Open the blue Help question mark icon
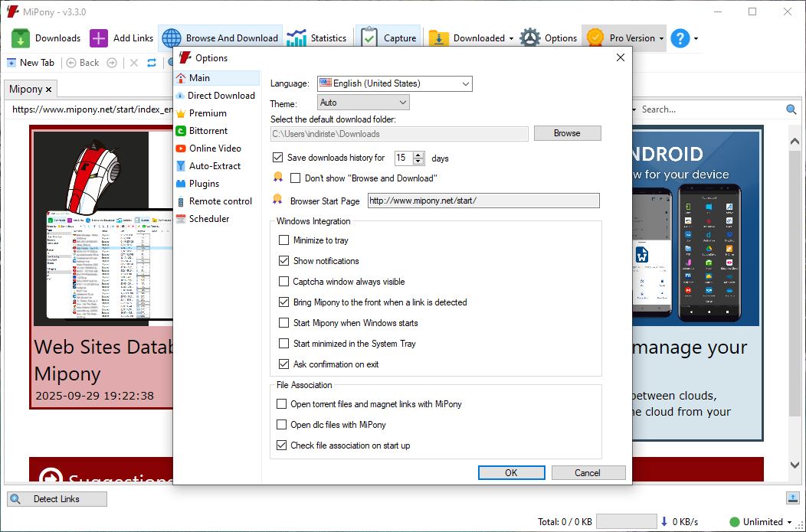 680,38
